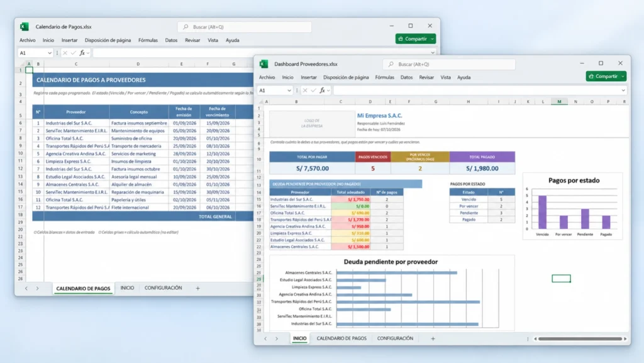The width and height of the screenshot is (644, 363).
Task: Switch to INICIO sheet in Calendario window
Action: point(127,288)
